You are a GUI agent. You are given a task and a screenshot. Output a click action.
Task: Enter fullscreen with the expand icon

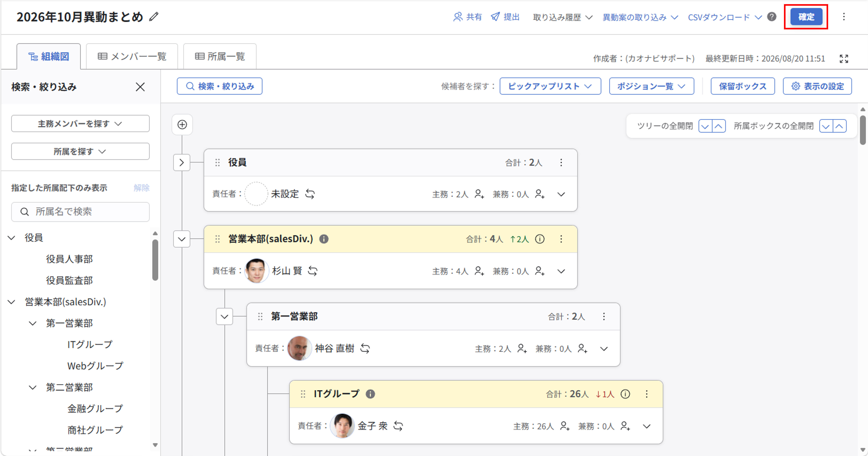point(844,59)
